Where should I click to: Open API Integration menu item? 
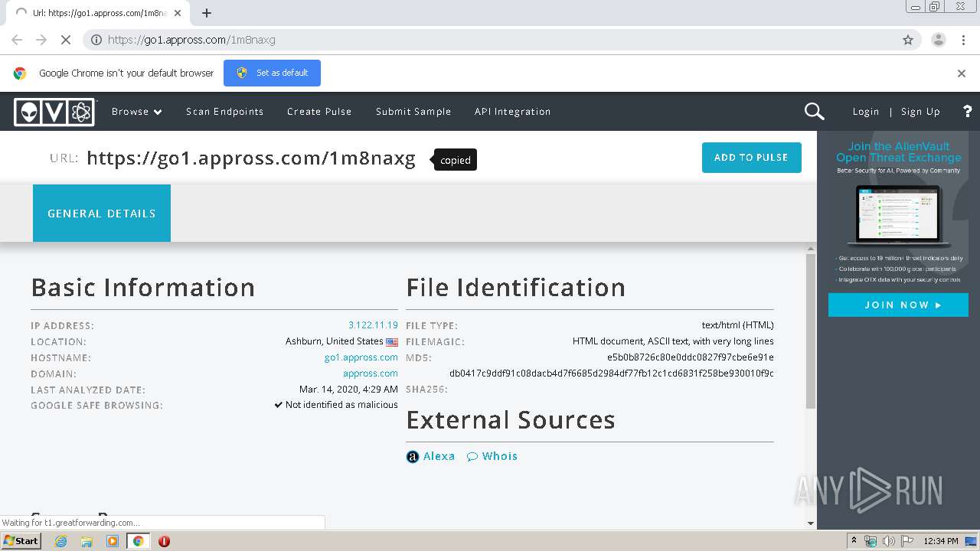pos(512,112)
